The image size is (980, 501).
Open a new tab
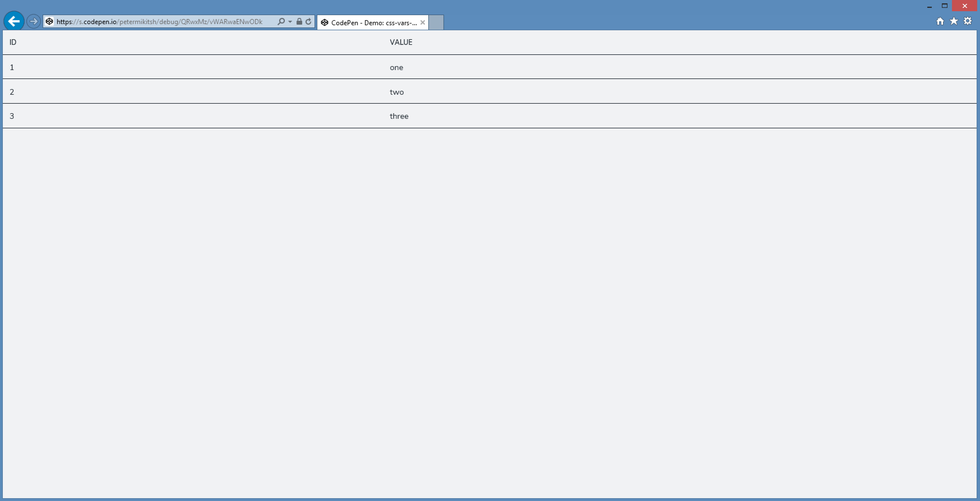point(436,22)
